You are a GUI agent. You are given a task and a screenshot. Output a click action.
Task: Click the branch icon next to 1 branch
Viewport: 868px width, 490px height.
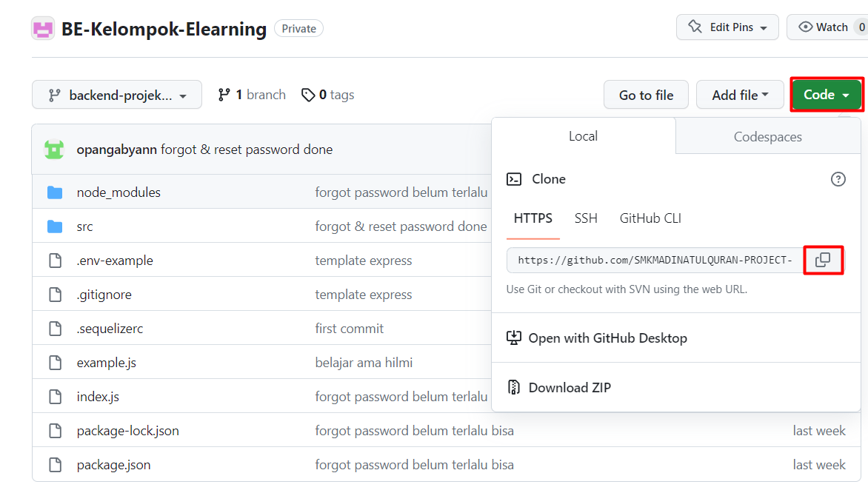pyautogui.click(x=224, y=95)
